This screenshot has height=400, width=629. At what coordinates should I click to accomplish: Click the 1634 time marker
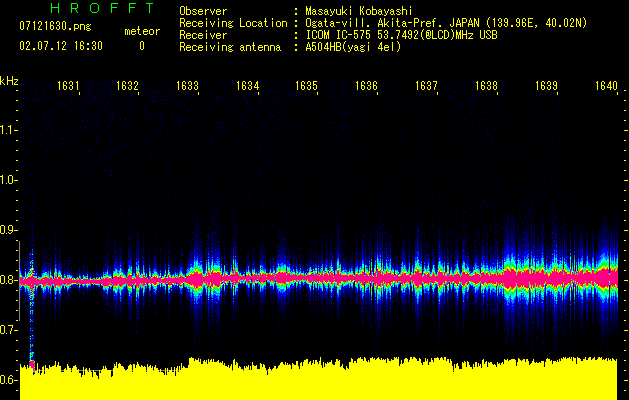click(x=247, y=86)
